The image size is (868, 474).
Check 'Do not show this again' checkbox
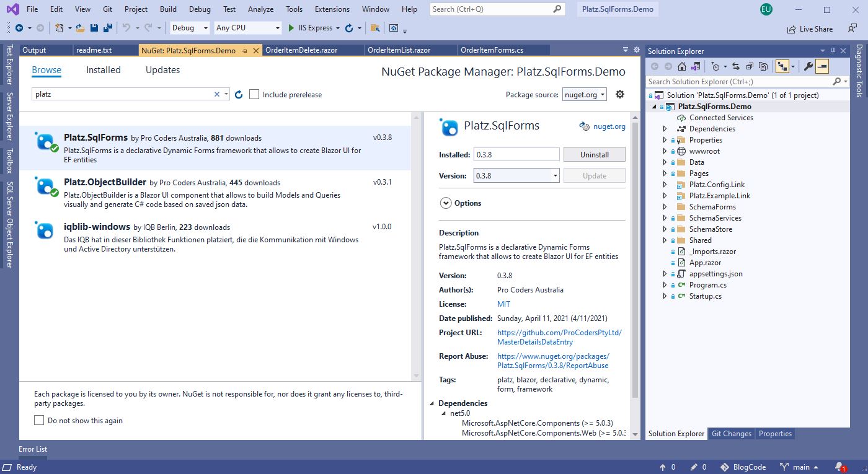[x=39, y=420]
